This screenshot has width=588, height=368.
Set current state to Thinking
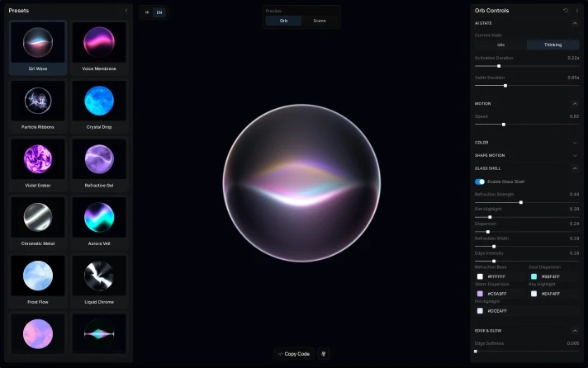(552, 45)
